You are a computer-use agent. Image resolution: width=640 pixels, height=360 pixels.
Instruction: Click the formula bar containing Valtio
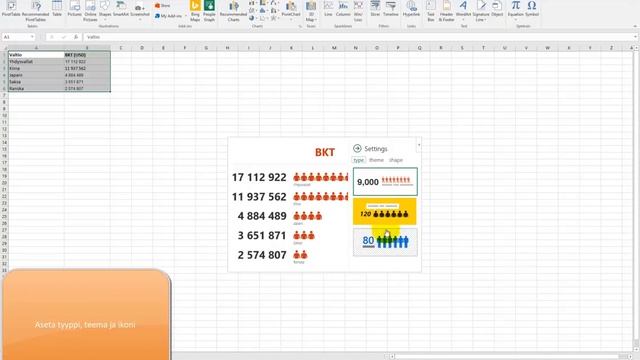click(357, 37)
